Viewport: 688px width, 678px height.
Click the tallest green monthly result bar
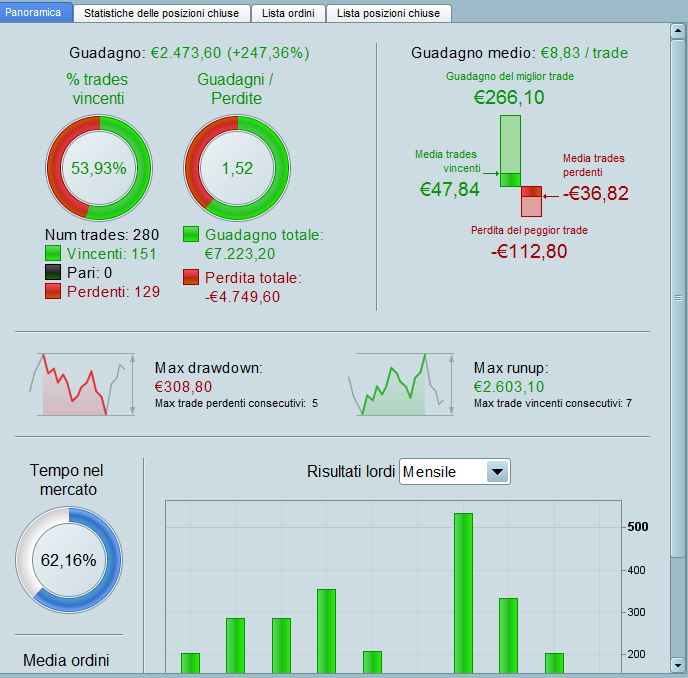click(463, 593)
